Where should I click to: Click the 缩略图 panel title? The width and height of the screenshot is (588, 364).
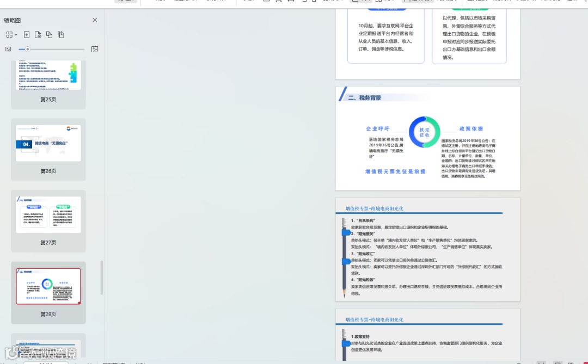tap(13, 20)
